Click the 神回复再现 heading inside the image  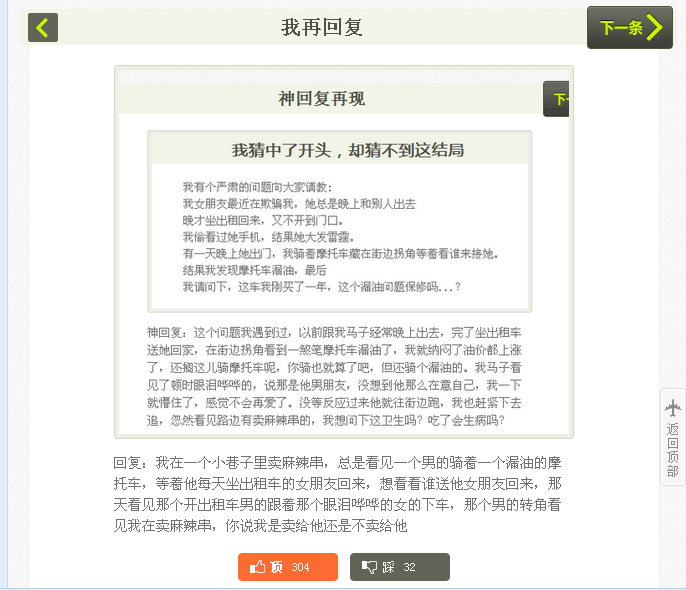[x=321, y=99]
